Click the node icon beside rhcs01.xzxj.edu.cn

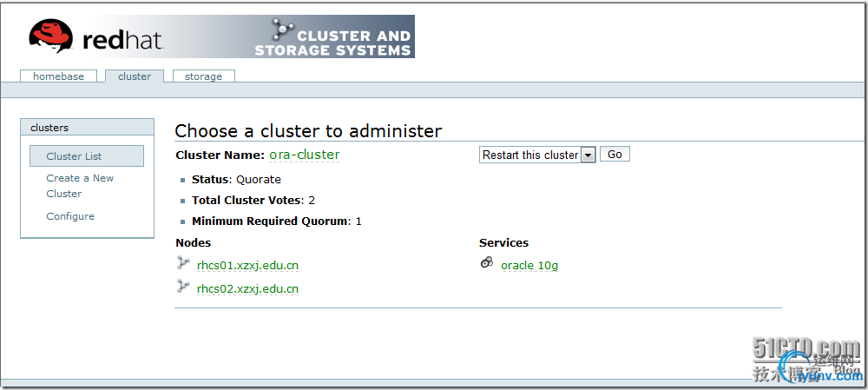point(182,263)
